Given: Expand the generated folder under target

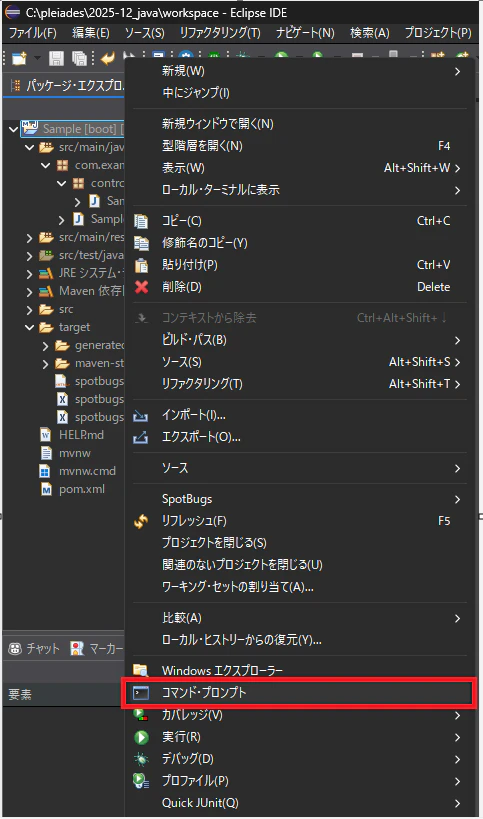Looking at the screenshot, I should tap(45, 346).
